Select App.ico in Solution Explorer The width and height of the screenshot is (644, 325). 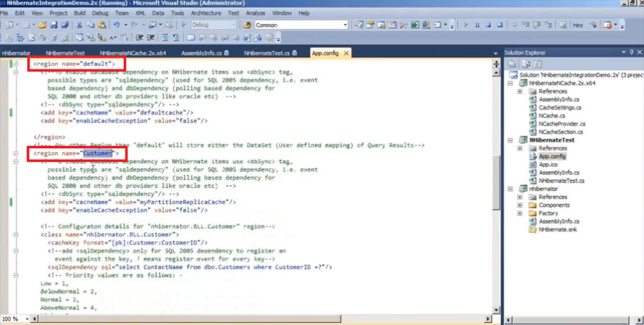[548, 165]
